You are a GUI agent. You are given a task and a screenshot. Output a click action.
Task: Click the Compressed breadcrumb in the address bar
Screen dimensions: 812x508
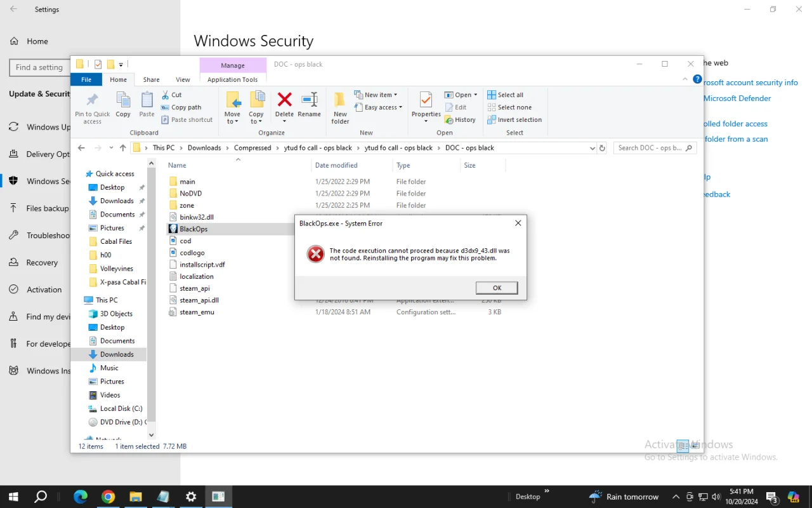click(x=252, y=148)
